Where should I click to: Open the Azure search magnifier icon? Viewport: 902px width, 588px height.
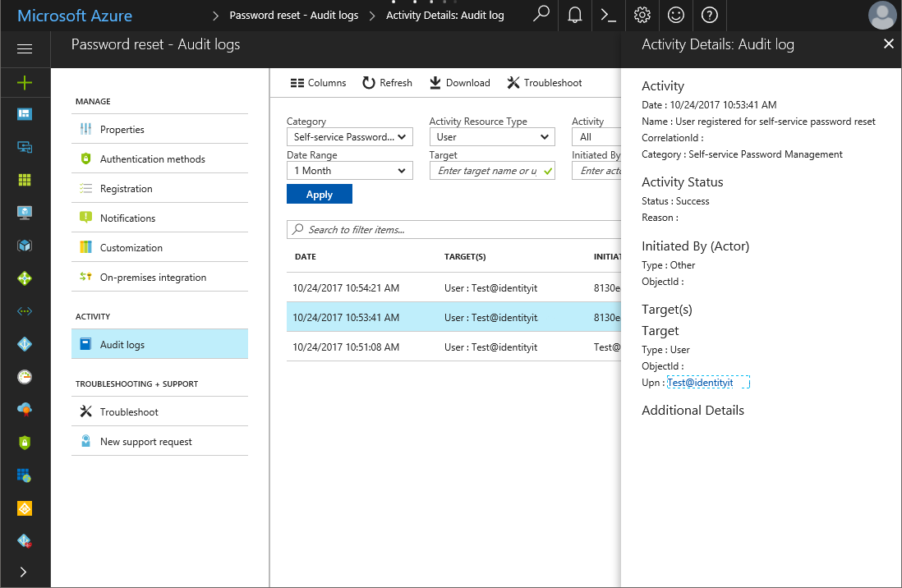541,15
